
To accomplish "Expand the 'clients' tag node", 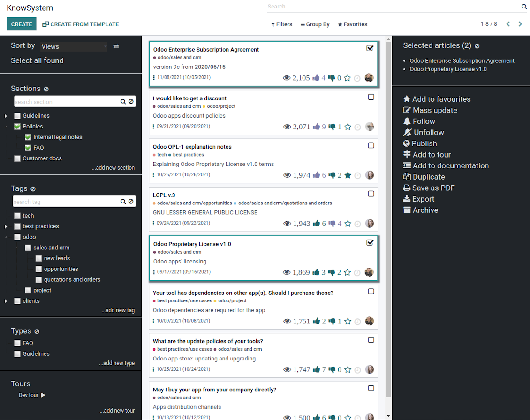I will pyautogui.click(x=6, y=301).
